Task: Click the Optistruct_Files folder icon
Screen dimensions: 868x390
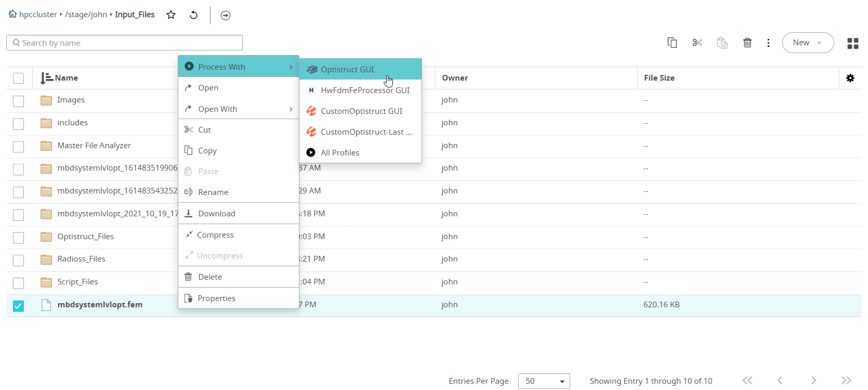Action: 46,237
